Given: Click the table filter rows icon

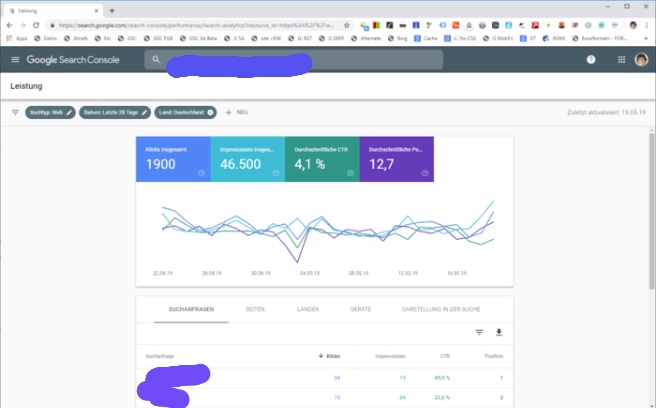Looking at the screenshot, I should click(x=479, y=332).
